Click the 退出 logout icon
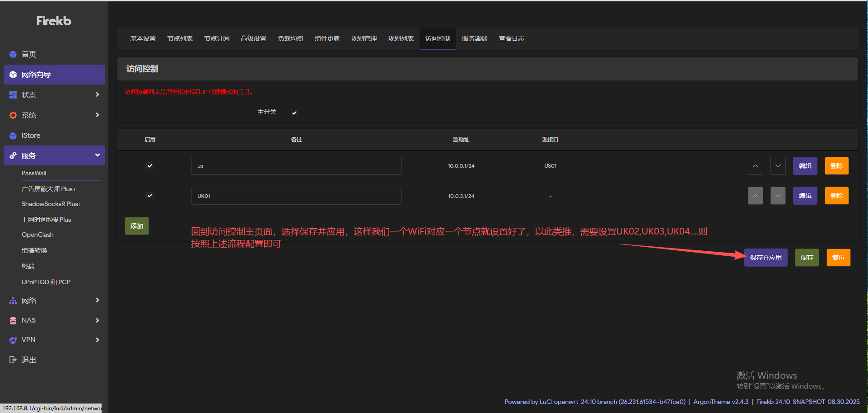Image resolution: width=868 pixels, height=413 pixels. pyautogui.click(x=13, y=360)
